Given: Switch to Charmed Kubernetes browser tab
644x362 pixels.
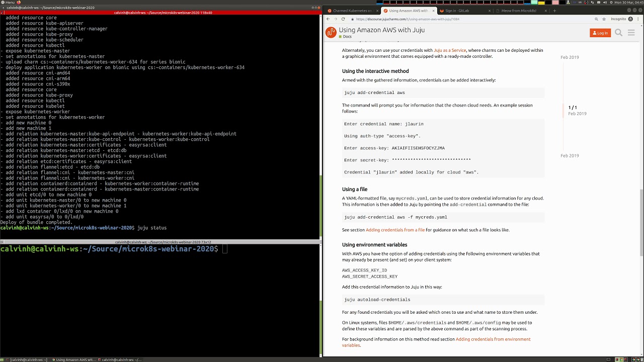Looking at the screenshot, I should pyautogui.click(x=352, y=11).
